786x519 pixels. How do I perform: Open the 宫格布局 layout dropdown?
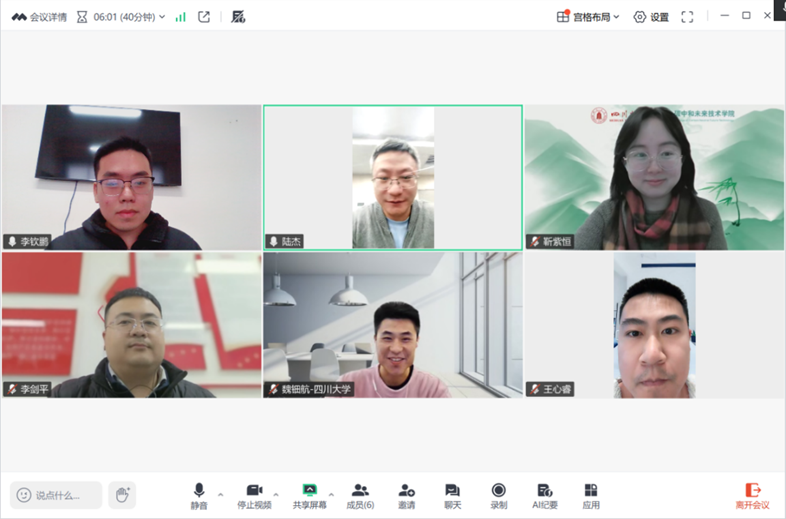click(x=589, y=17)
